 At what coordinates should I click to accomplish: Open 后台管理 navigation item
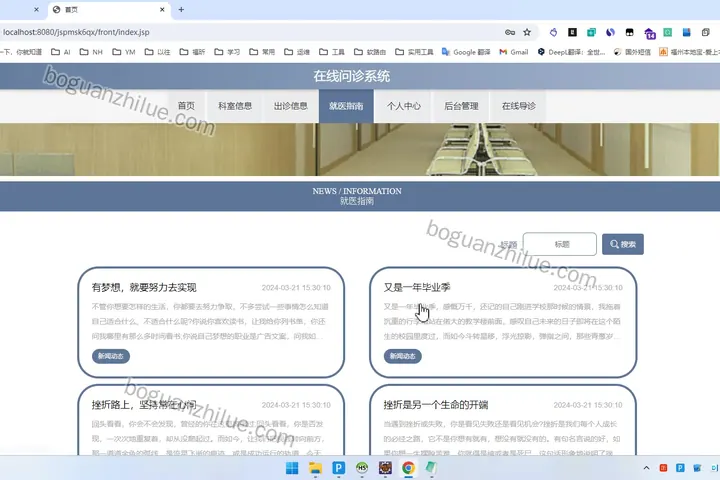click(x=461, y=106)
